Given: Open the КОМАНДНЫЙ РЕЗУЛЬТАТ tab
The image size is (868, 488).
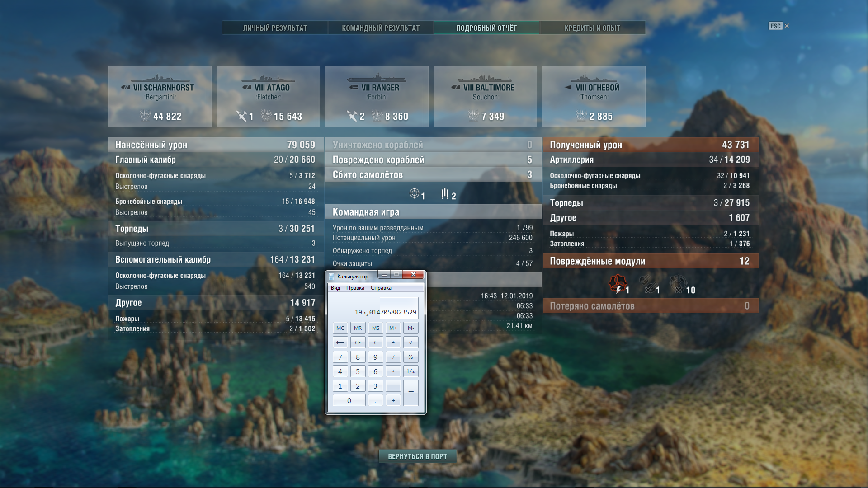Looking at the screenshot, I should [381, 28].
